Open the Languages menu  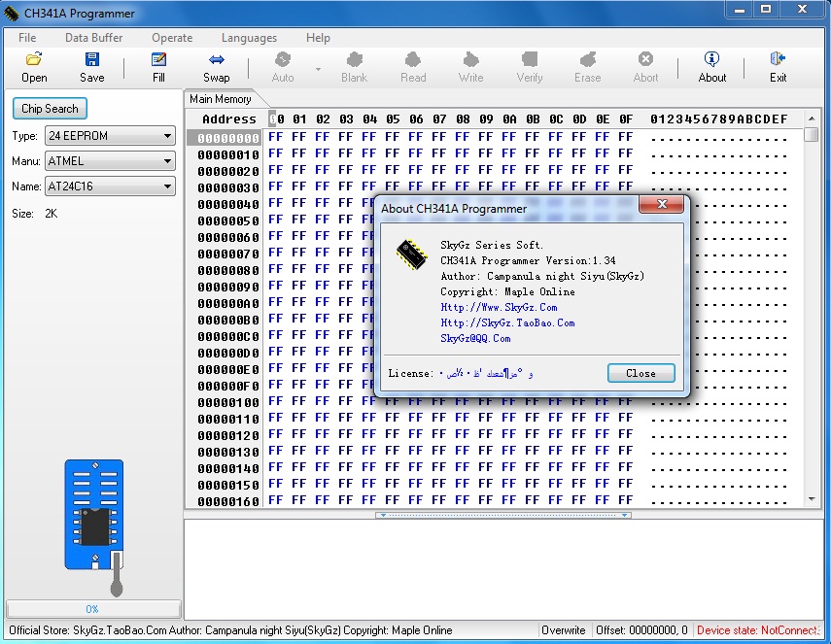249,38
